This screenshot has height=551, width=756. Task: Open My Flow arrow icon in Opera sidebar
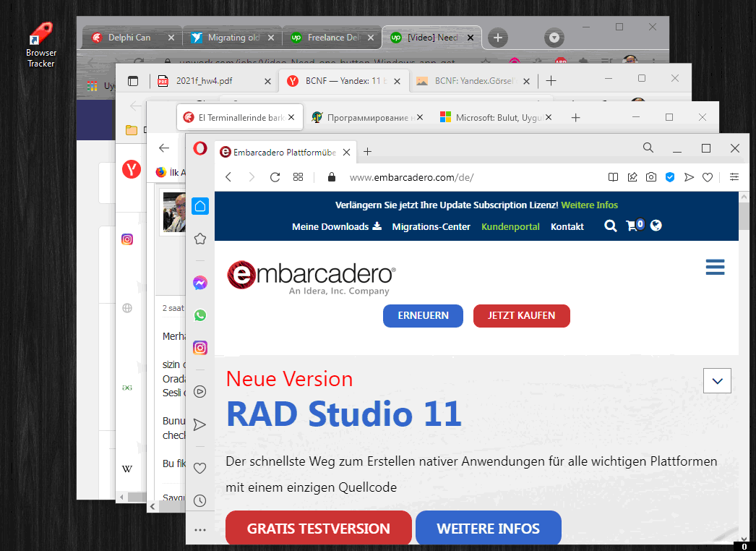200,424
